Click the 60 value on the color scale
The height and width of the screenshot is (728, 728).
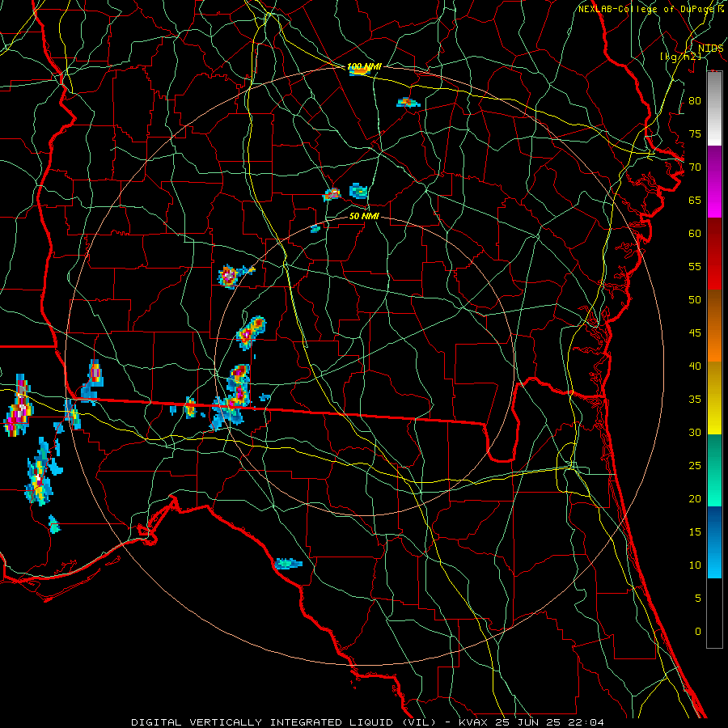point(695,234)
